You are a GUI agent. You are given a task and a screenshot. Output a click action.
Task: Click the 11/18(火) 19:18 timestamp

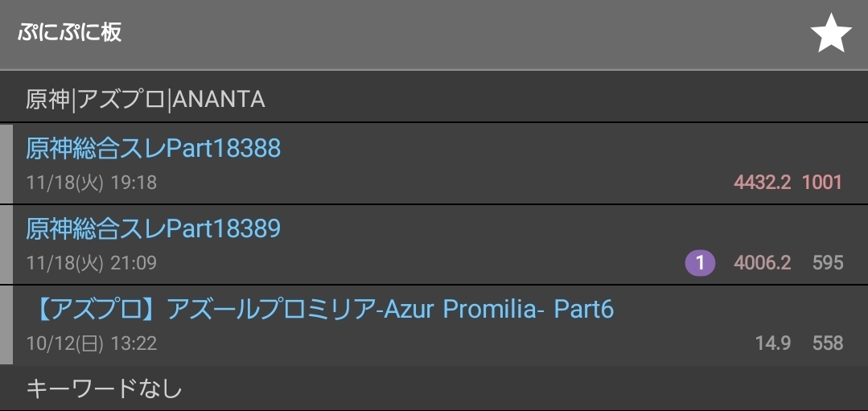coord(91,183)
